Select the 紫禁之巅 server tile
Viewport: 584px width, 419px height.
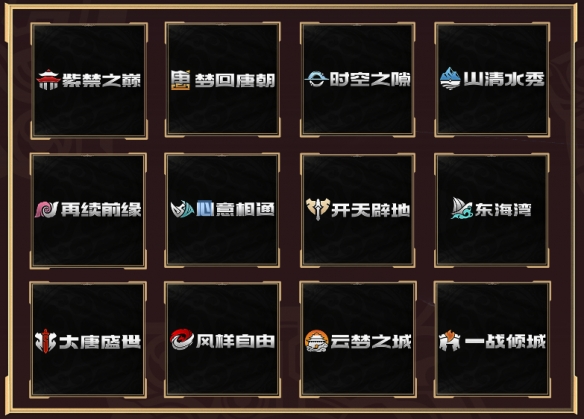pyautogui.click(x=89, y=80)
